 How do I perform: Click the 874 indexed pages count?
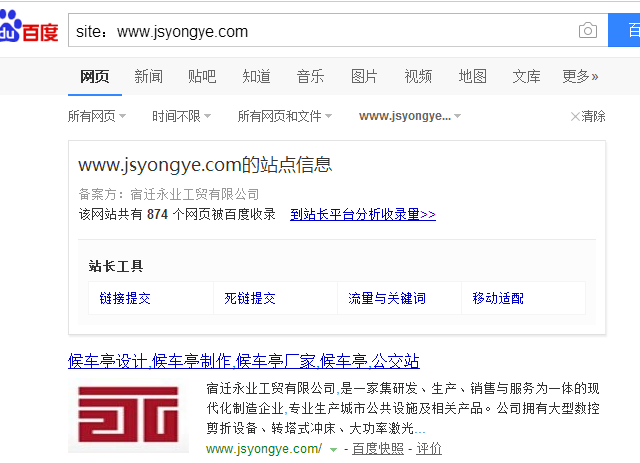click(x=158, y=214)
